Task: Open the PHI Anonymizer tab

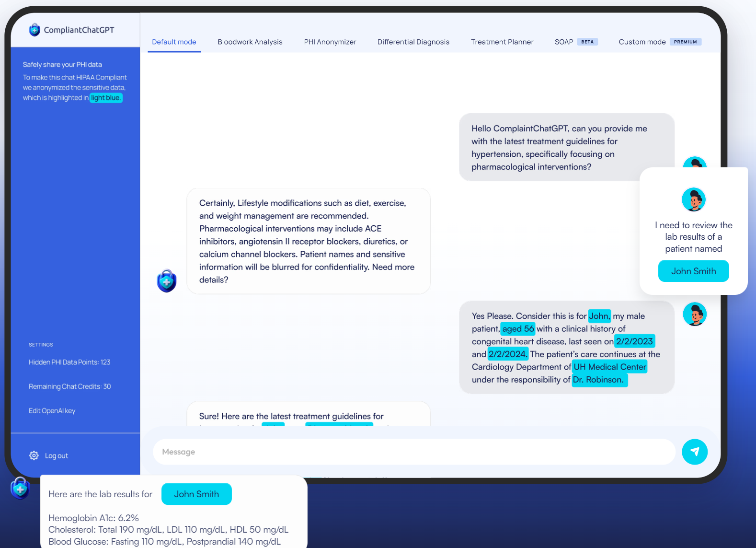Action: coord(330,42)
